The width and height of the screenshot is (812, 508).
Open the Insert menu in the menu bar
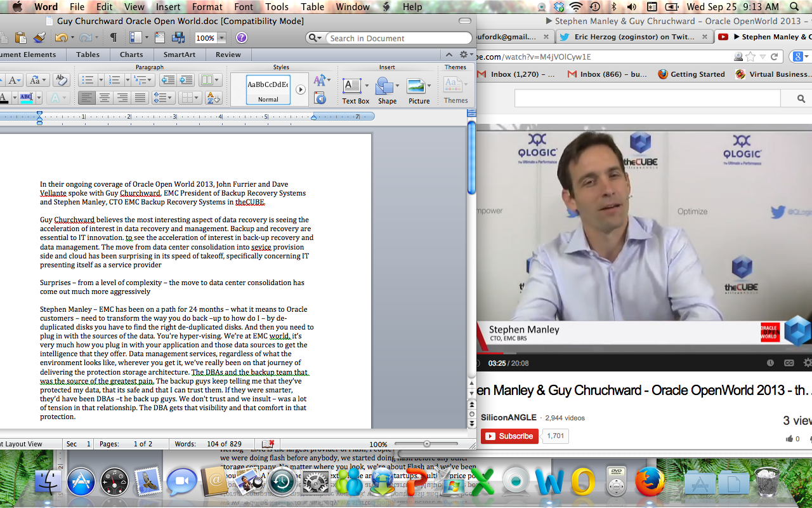coord(168,7)
